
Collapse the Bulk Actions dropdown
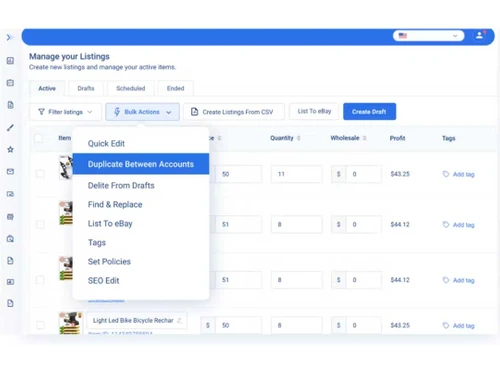point(142,112)
